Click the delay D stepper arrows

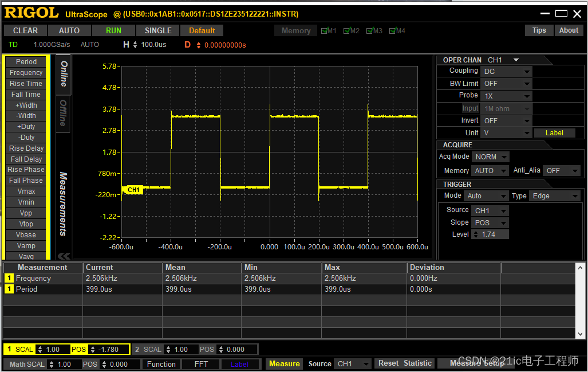[x=198, y=45]
